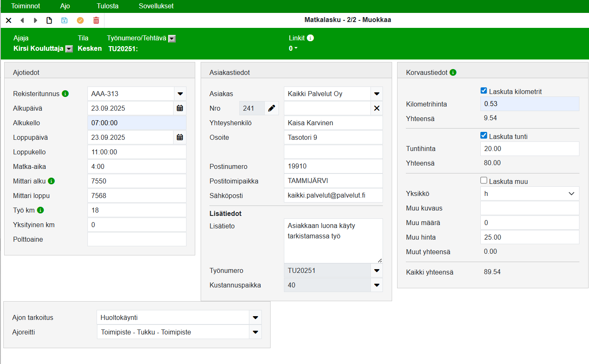Open the Toiminnot menu
Screen dimensions: 589x364
click(x=25, y=6)
